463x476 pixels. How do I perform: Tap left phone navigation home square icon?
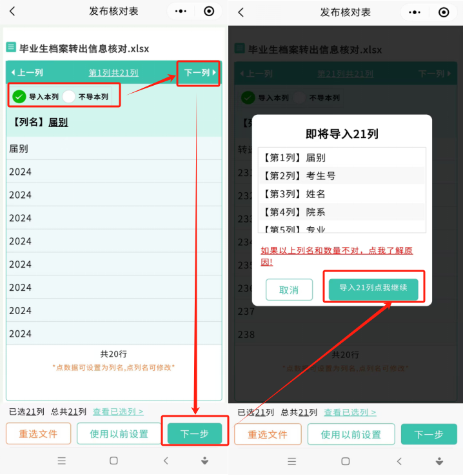[113, 461]
